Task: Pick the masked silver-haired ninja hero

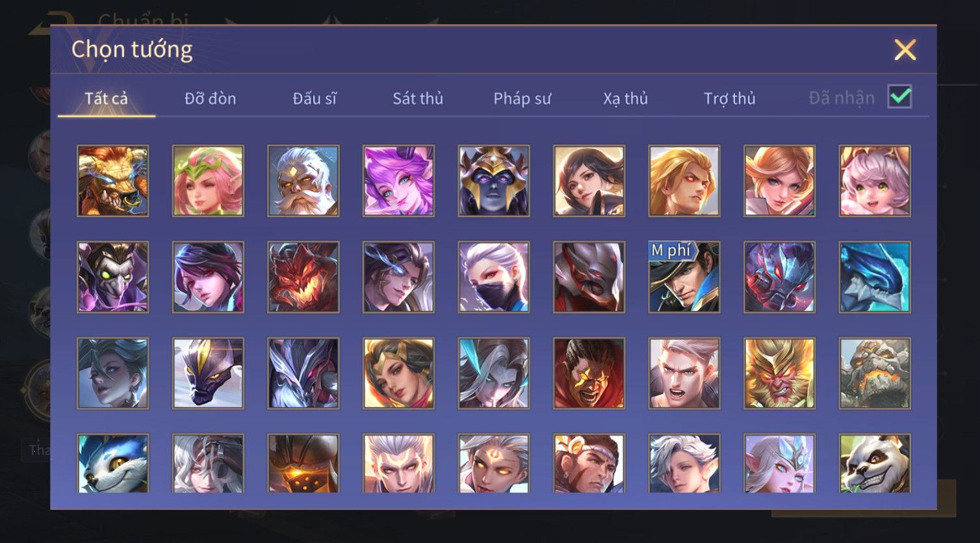Action: [x=494, y=277]
